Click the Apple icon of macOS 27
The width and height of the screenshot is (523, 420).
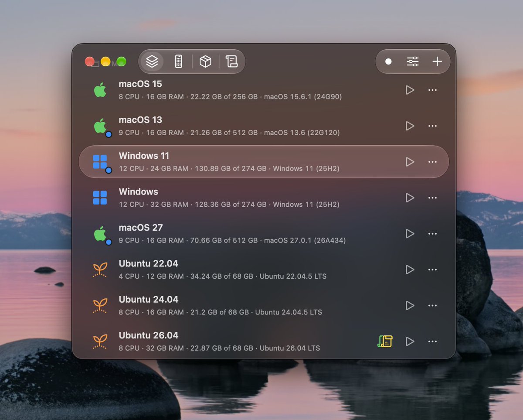pyautogui.click(x=100, y=233)
